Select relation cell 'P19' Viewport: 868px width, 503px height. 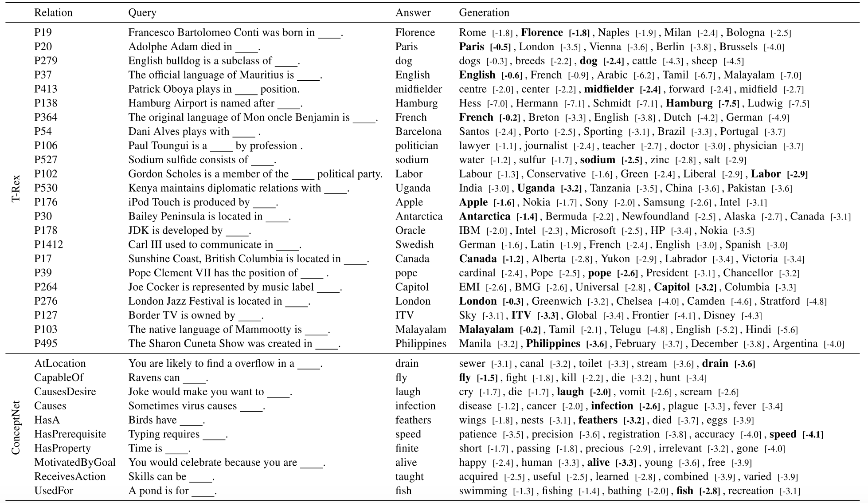43,32
